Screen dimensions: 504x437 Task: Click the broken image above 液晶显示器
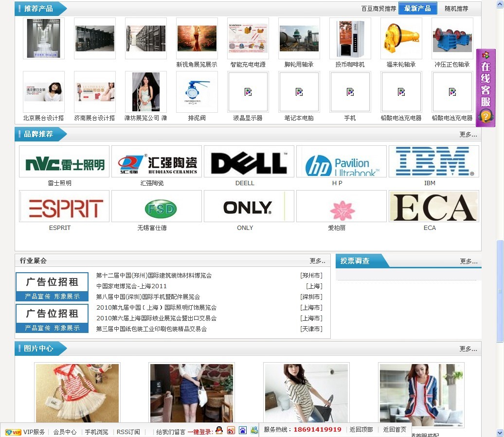(248, 92)
